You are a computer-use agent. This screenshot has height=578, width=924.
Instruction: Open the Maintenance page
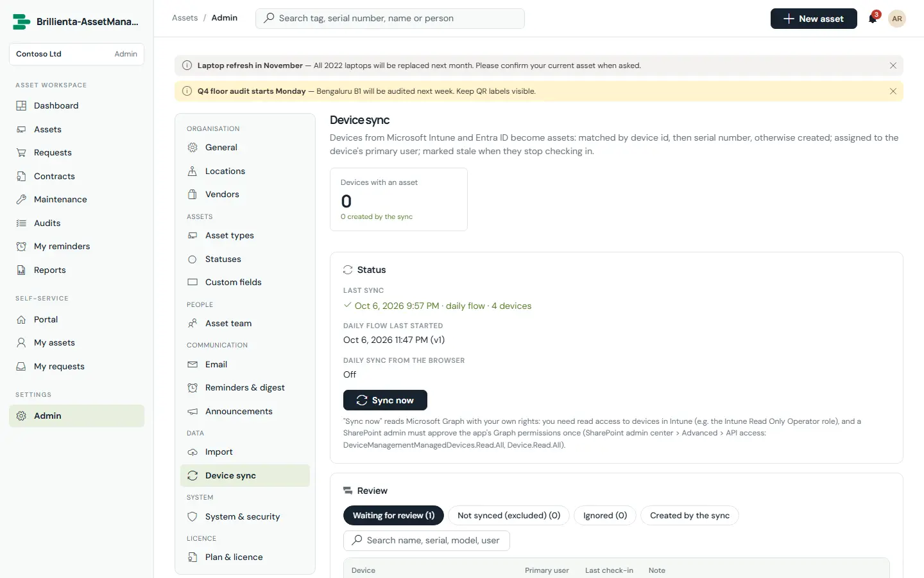pos(77,199)
